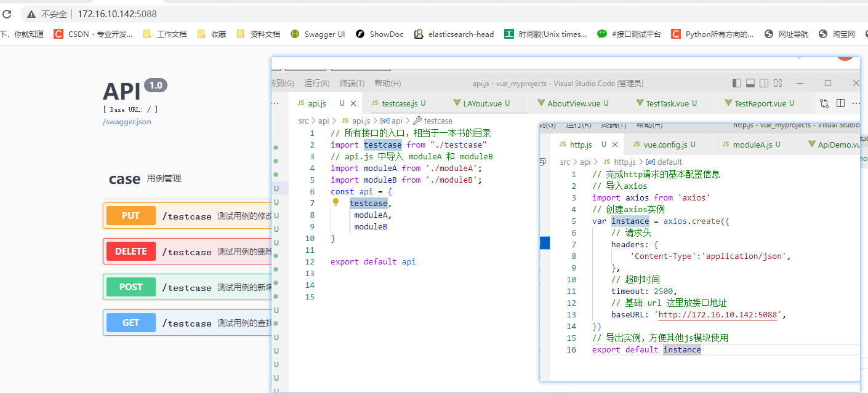Open the Swagger UI bookmark
This screenshot has width=868, height=393.
coord(318,34)
